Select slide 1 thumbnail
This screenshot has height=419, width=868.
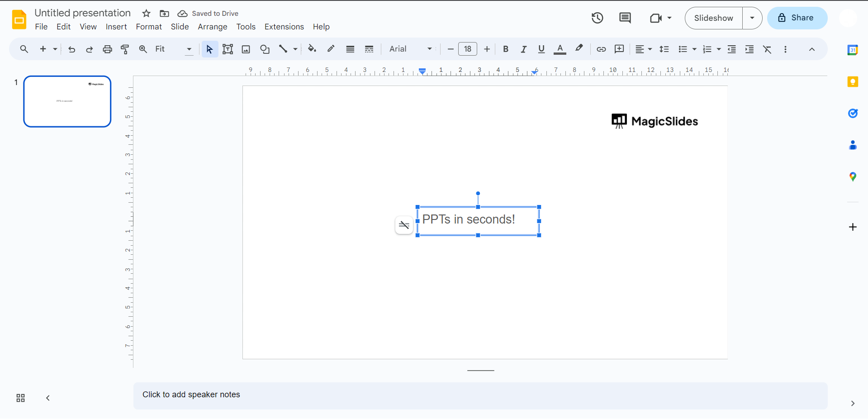pos(67,101)
